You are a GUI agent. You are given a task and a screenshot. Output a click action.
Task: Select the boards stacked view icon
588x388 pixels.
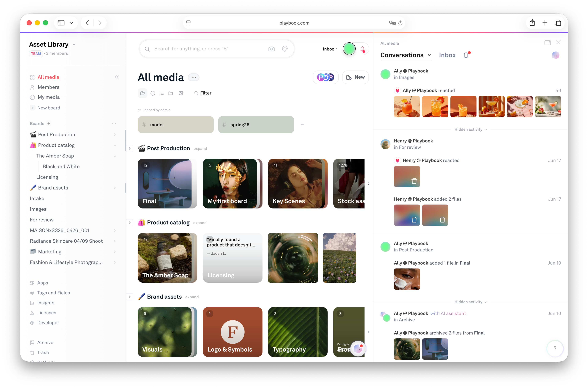pyautogui.click(x=143, y=93)
